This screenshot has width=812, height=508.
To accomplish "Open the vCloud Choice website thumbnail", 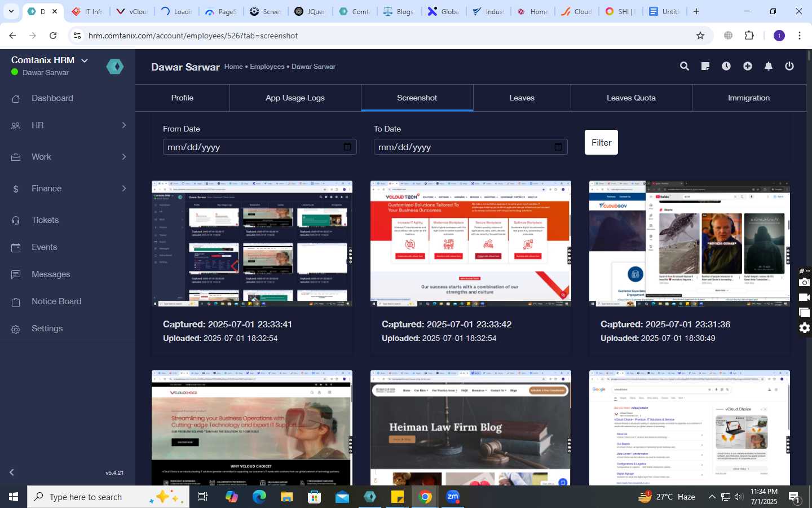I will point(252,428).
